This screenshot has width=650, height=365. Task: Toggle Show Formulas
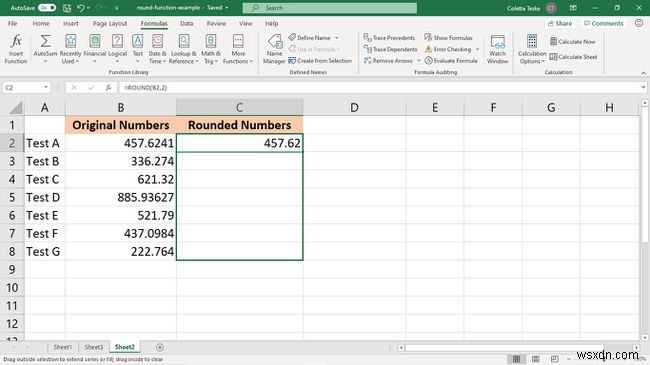[x=449, y=38]
